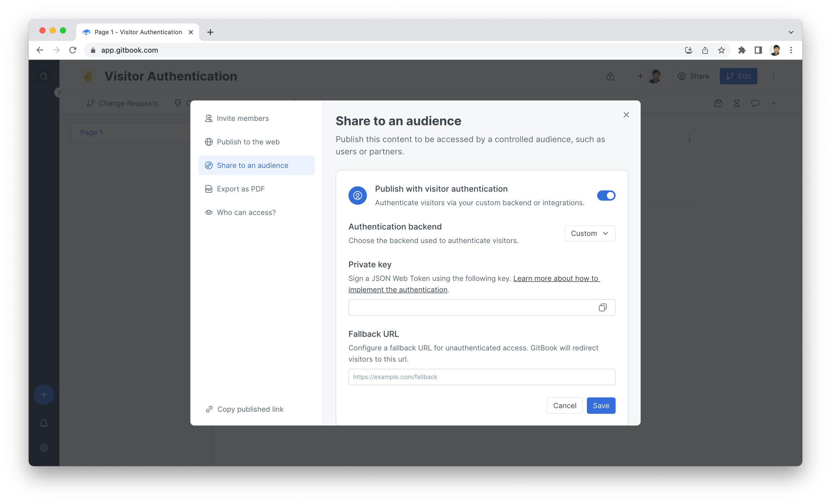Click the blue plus button in sidebar
The width and height of the screenshot is (831, 504).
(x=44, y=394)
